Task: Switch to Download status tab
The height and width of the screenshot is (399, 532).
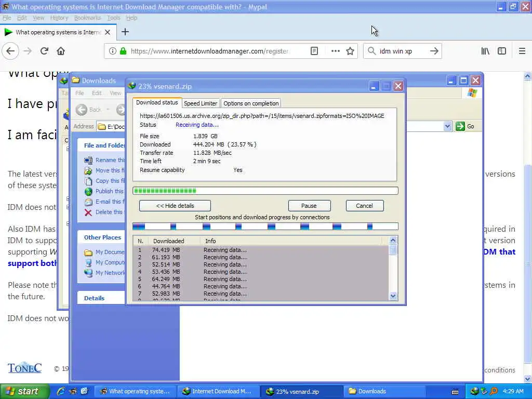Action: coord(157,102)
